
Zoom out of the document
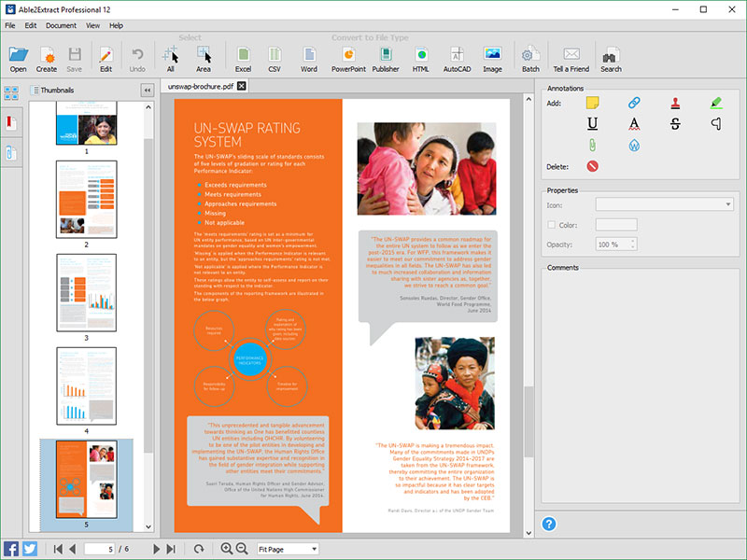pyautogui.click(x=242, y=549)
